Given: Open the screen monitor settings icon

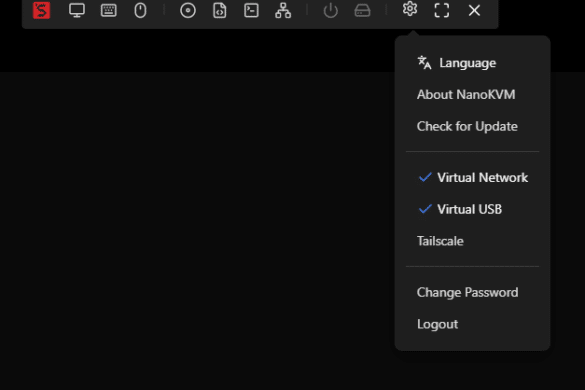Looking at the screenshot, I should coord(77,10).
